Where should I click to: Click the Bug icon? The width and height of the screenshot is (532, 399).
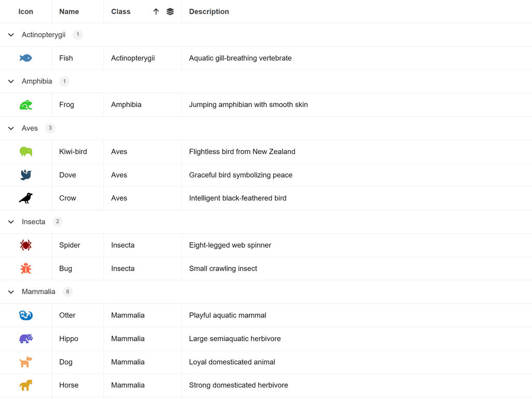(x=25, y=268)
